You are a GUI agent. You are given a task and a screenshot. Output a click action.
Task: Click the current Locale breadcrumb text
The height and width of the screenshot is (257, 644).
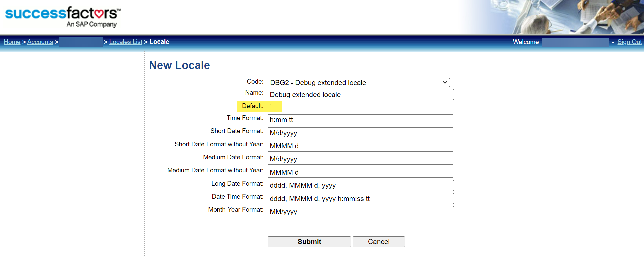159,42
